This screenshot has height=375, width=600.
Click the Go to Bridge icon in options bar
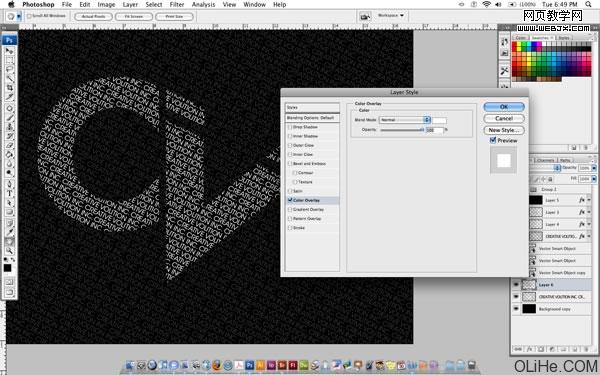point(365,16)
